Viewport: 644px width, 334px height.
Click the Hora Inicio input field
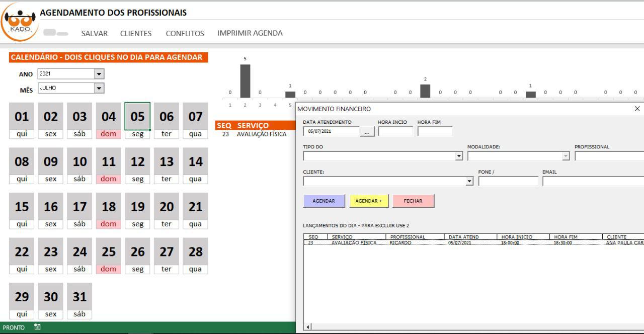pyautogui.click(x=395, y=132)
